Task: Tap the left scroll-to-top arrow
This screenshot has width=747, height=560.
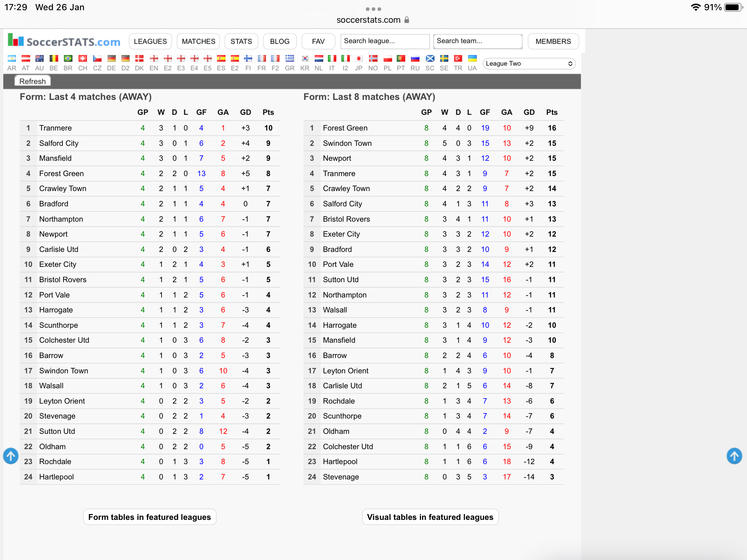Action: pos(11,456)
